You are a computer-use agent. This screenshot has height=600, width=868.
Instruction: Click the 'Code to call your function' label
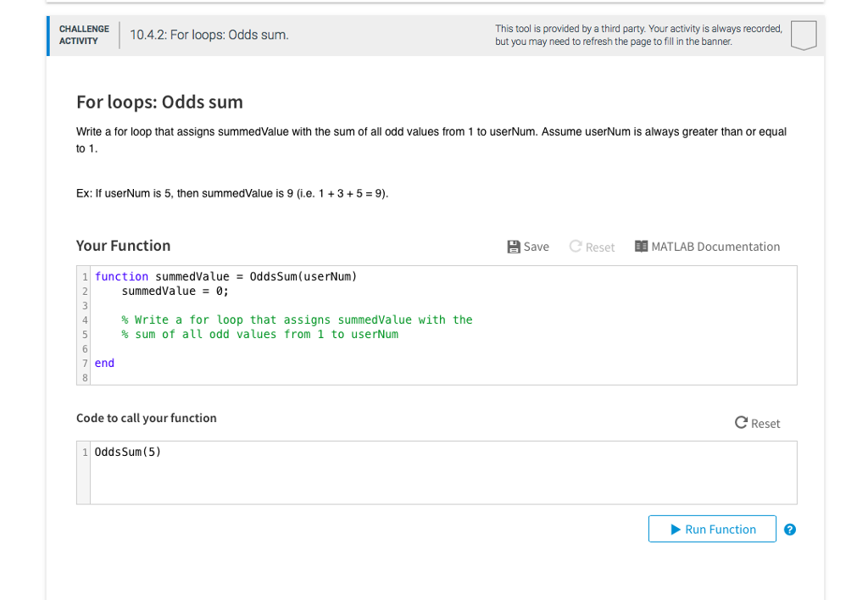(147, 418)
